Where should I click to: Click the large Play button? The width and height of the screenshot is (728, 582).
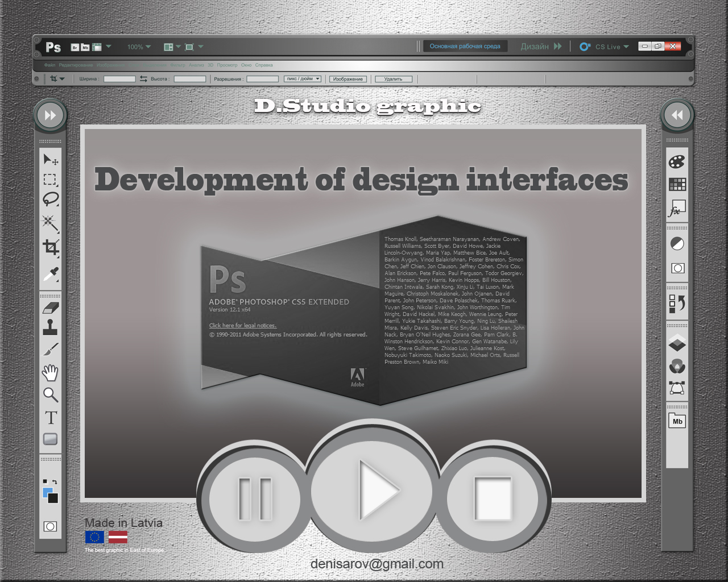pyautogui.click(x=373, y=490)
